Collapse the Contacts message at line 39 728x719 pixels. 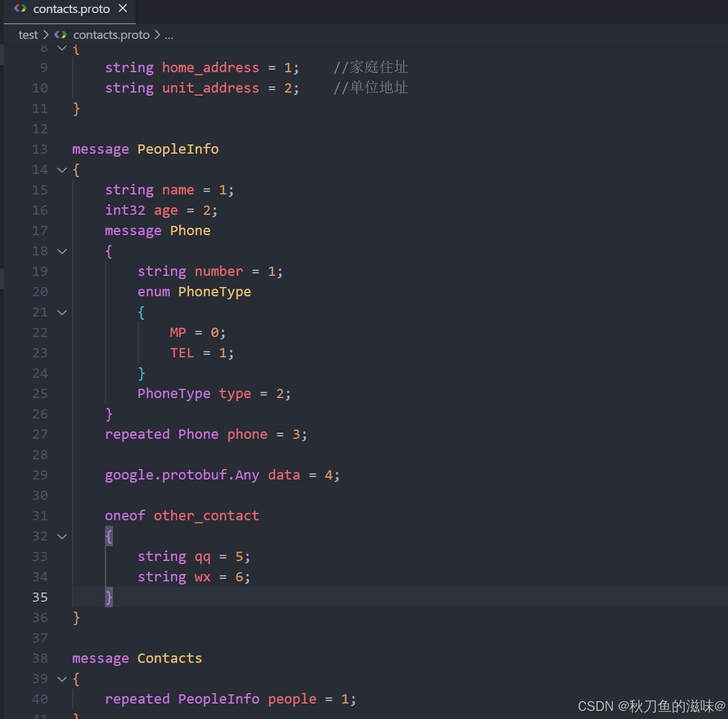[x=61, y=678]
